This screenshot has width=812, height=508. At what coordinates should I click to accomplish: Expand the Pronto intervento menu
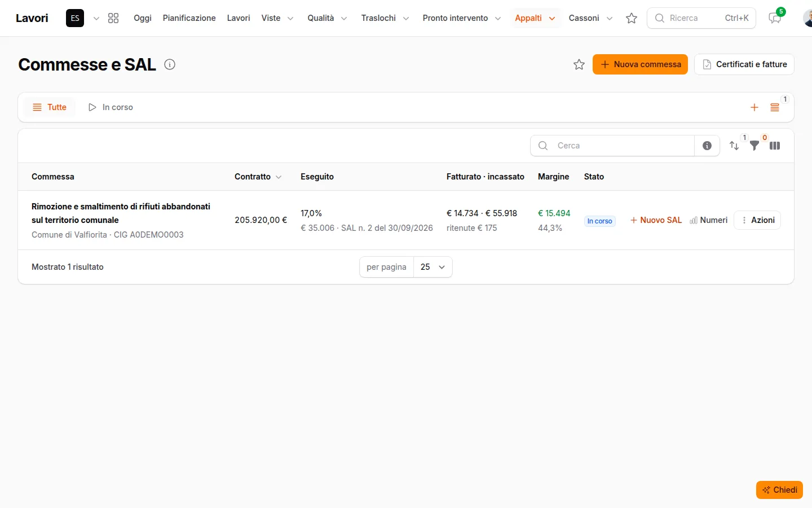[462, 18]
